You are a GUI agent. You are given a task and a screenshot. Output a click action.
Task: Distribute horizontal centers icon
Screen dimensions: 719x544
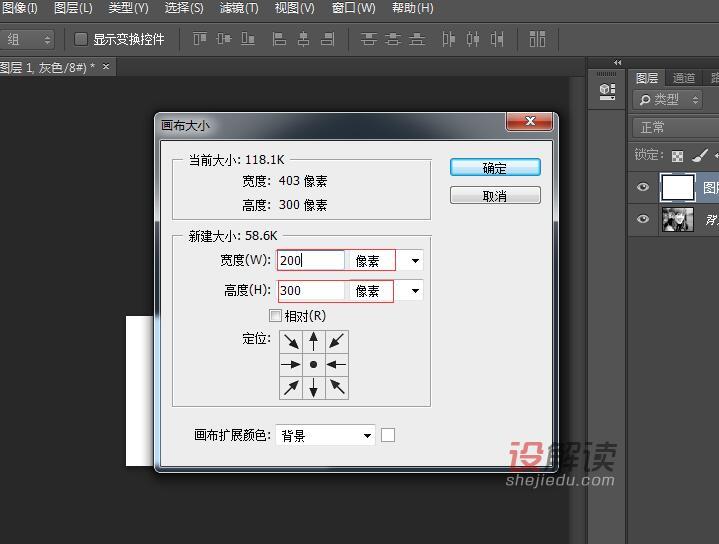[473, 39]
